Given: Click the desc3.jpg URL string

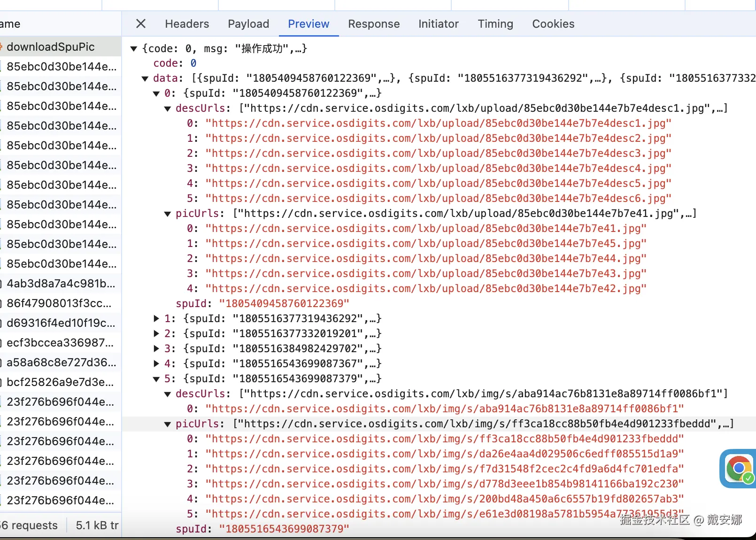Looking at the screenshot, I should pyautogui.click(x=439, y=153).
